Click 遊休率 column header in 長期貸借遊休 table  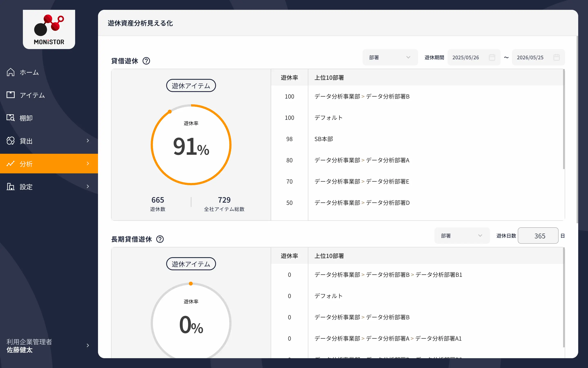289,256
